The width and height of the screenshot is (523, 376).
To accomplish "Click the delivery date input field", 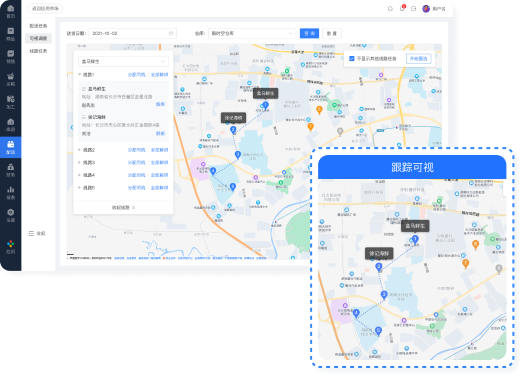I will [132, 33].
